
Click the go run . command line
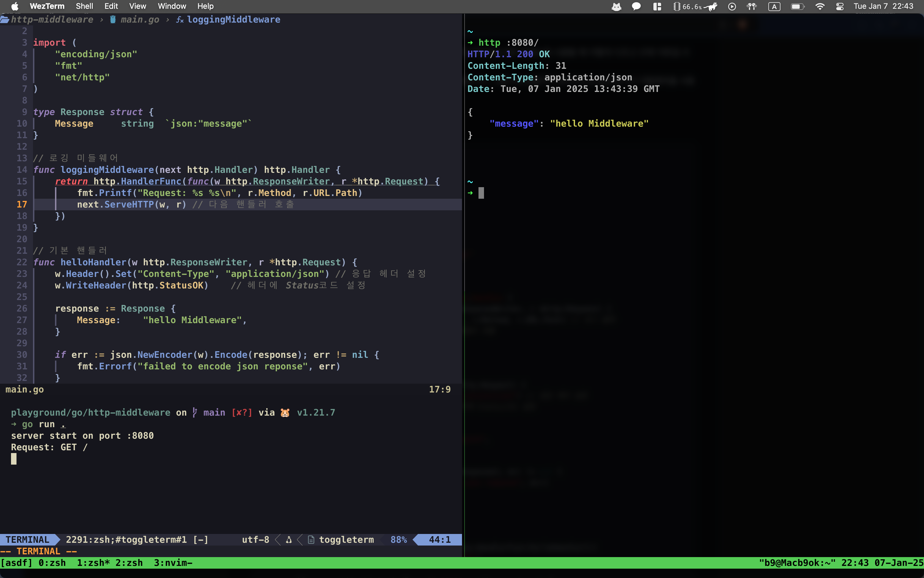click(x=44, y=424)
